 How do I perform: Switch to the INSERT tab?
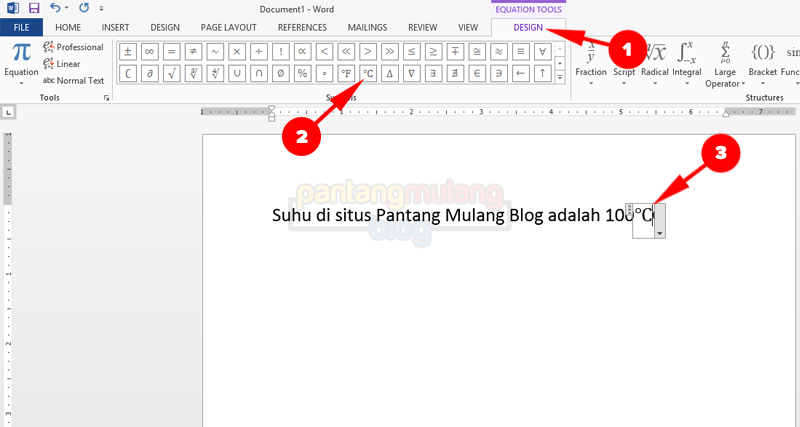click(115, 28)
